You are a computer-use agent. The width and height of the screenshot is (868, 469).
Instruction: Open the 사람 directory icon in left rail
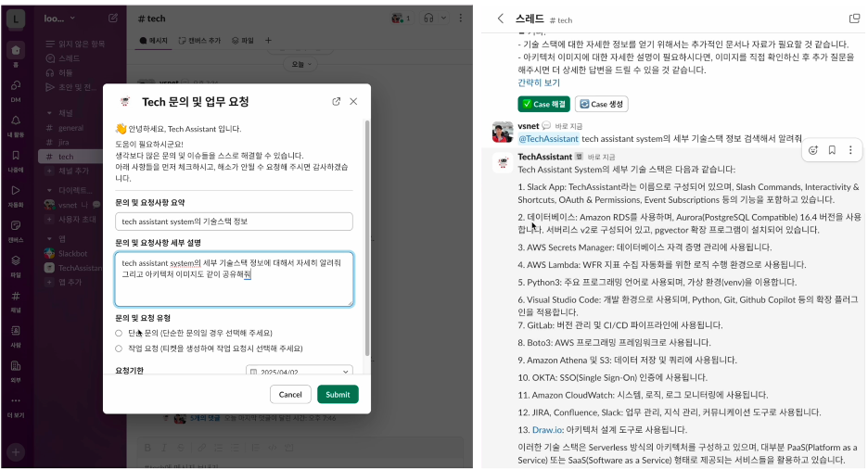pyautogui.click(x=16, y=331)
